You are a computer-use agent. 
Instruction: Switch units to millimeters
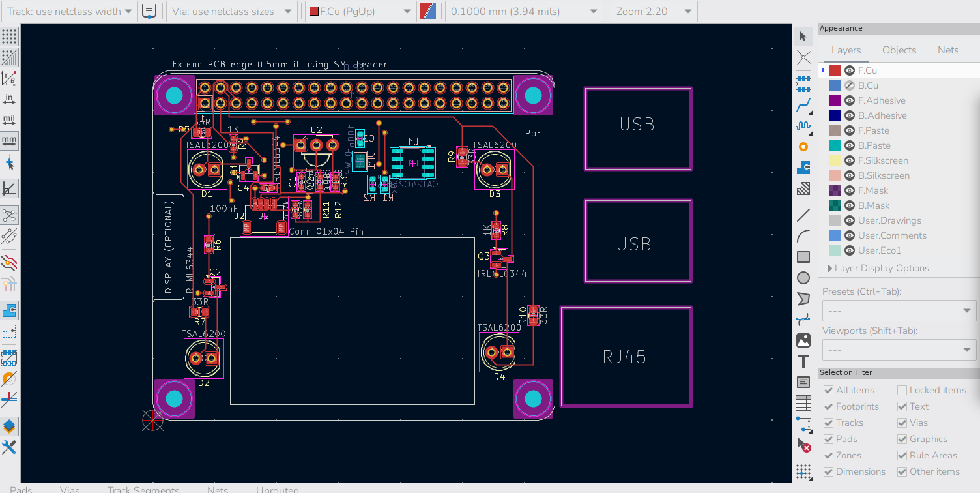9,140
